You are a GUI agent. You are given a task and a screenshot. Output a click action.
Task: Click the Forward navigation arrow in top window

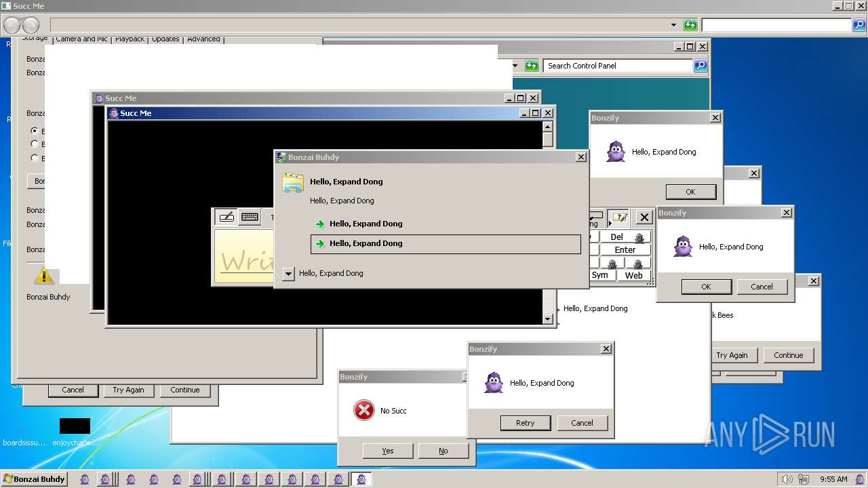pos(31,26)
